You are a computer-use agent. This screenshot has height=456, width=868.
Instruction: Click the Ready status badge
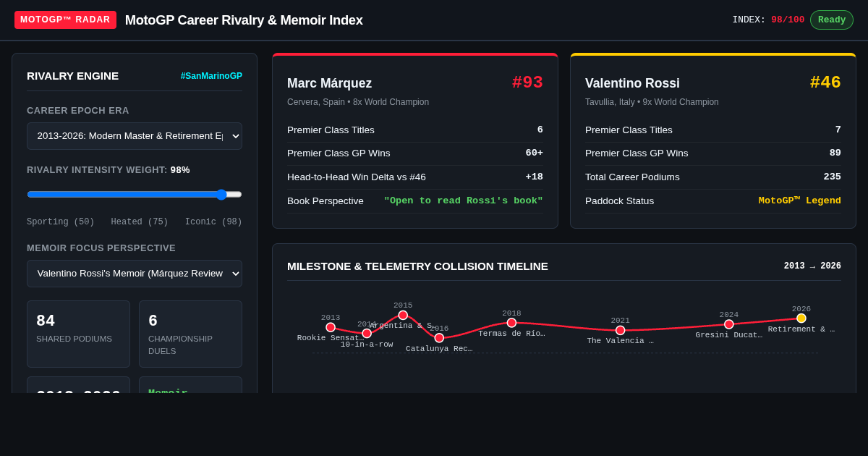coord(832,20)
